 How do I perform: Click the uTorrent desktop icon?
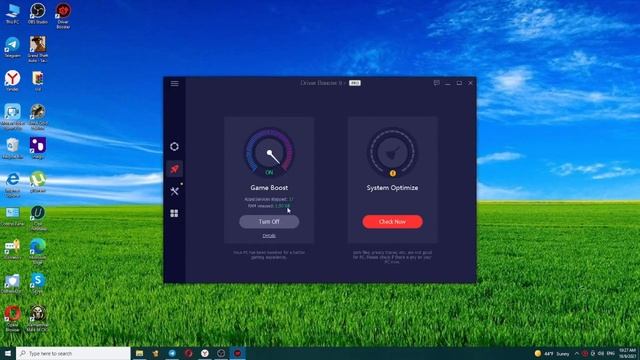[x=38, y=182]
